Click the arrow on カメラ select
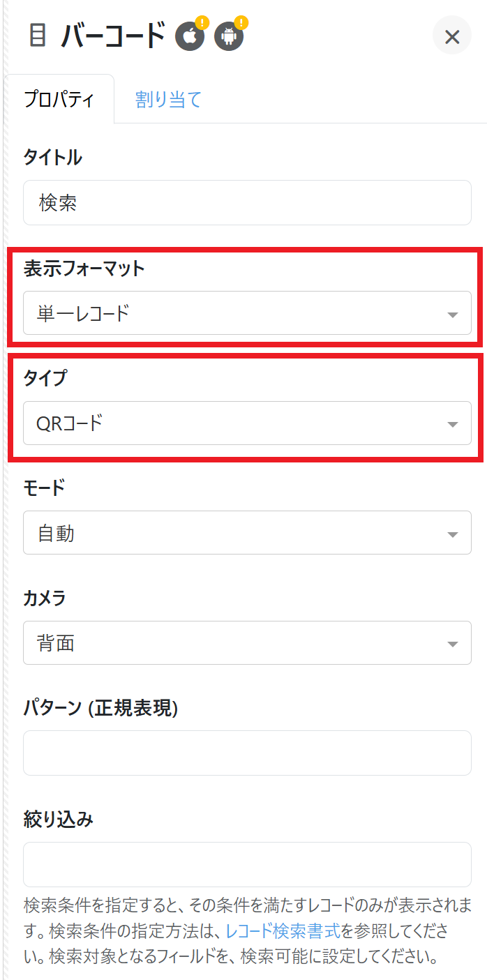The width and height of the screenshot is (487, 980). tap(453, 644)
